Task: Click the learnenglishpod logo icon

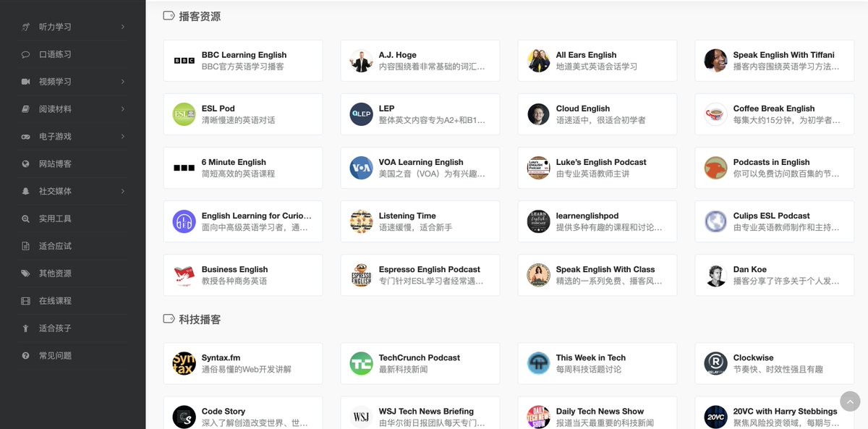Action: point(538,221)
